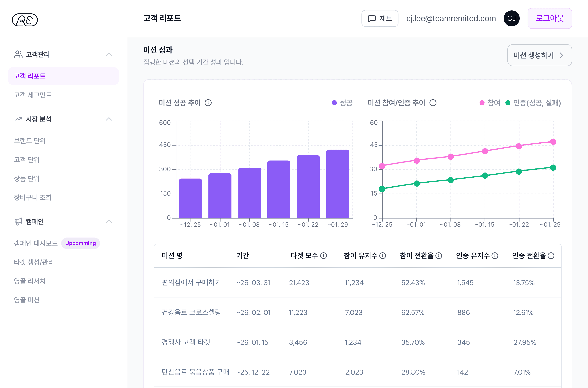
Task: Click info icon next to 인증 유저수
Action: (495, 256)
